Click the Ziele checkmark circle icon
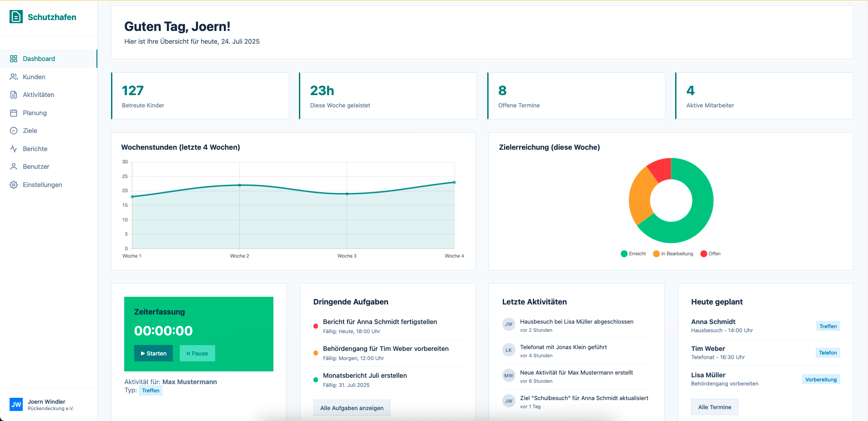 click(x=14, y=131)
